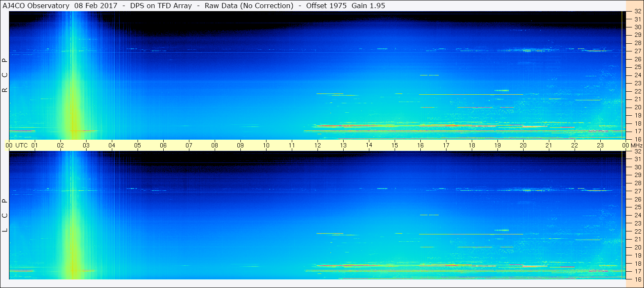Click the R C P vertical panel label

5,75
